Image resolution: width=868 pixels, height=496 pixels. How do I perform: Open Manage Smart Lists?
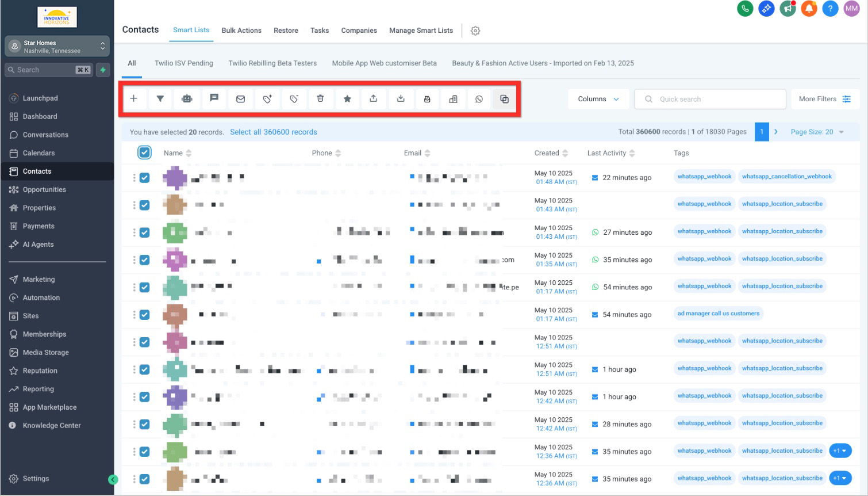point(421,30)
